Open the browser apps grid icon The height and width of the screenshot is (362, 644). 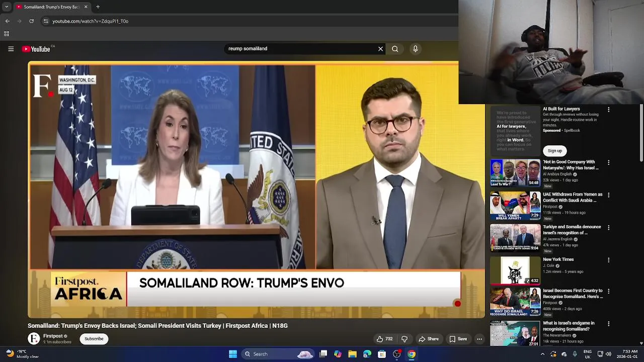point(7,34)
